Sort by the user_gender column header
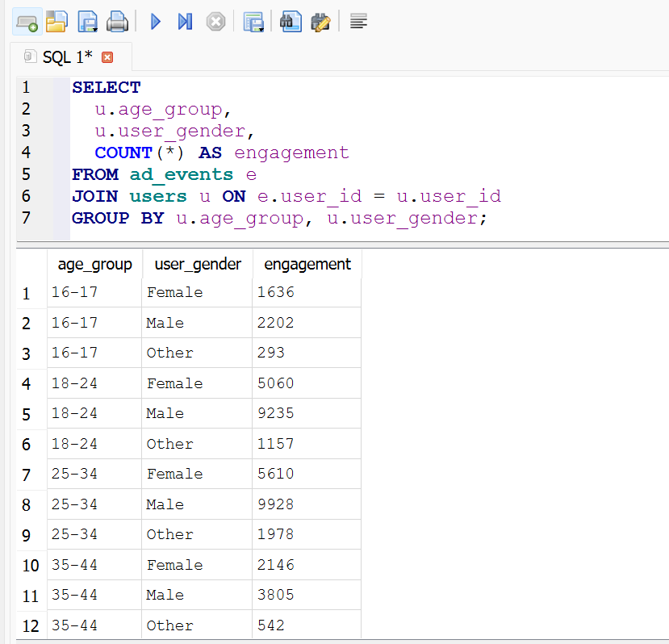This screenshot has width=669, height=644. [198, 264]
